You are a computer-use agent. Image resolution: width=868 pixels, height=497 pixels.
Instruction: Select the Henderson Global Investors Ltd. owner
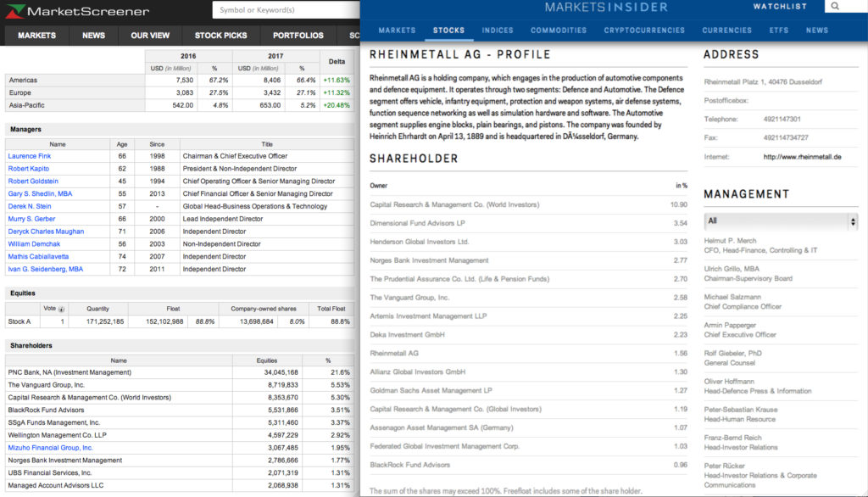419,242
